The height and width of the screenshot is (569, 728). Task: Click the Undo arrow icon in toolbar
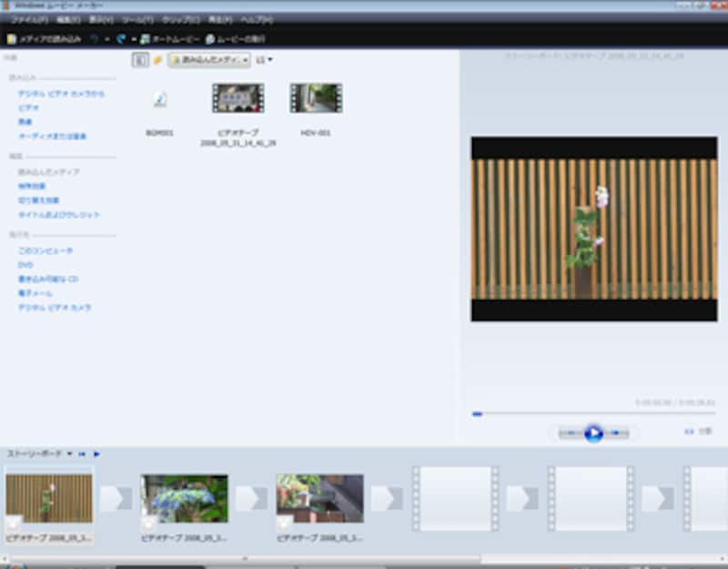pyautogui.click(x=95, y=39)
